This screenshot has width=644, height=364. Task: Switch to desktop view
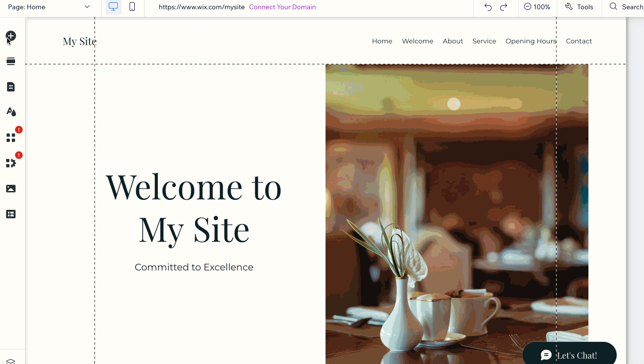(x=113, y=7)
